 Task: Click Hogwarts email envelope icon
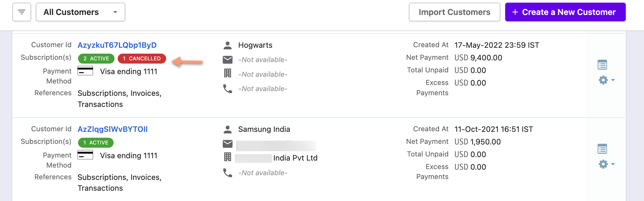pos(227,60)
